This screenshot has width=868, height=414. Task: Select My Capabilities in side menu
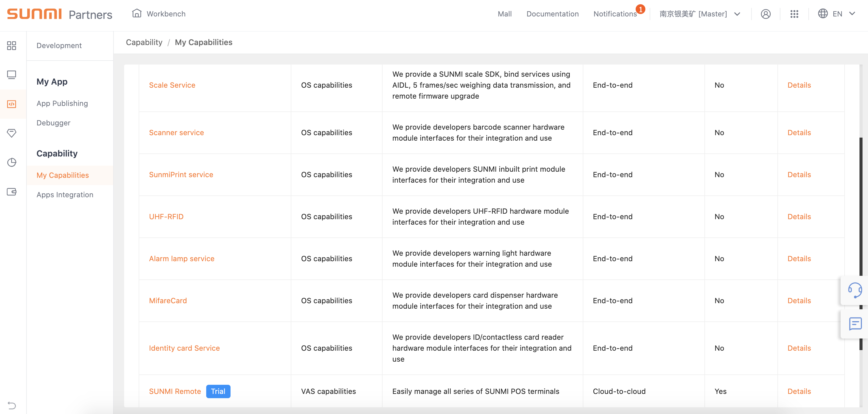click(x=63, y=175)
